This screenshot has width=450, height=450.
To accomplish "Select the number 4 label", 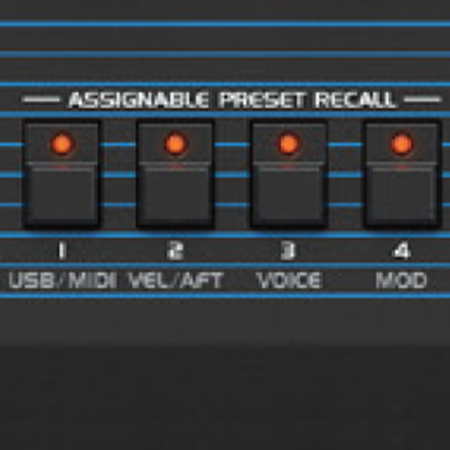I will [x=402, y=251].
